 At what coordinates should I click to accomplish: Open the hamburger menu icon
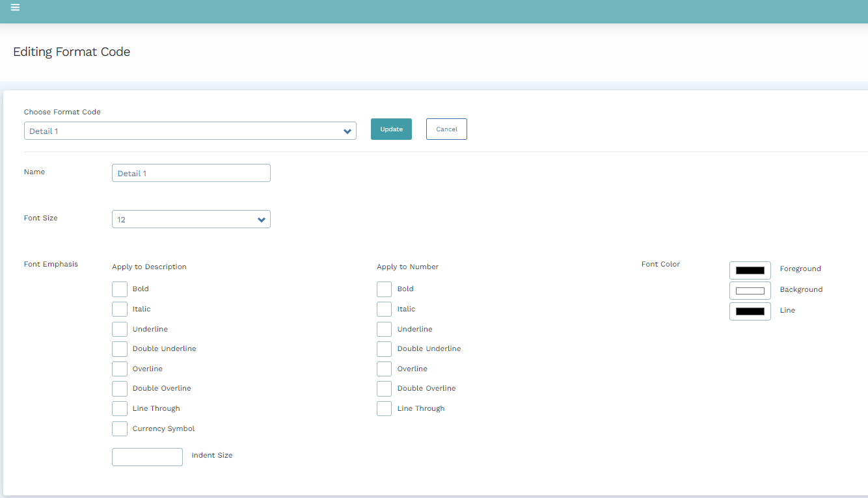15,8
